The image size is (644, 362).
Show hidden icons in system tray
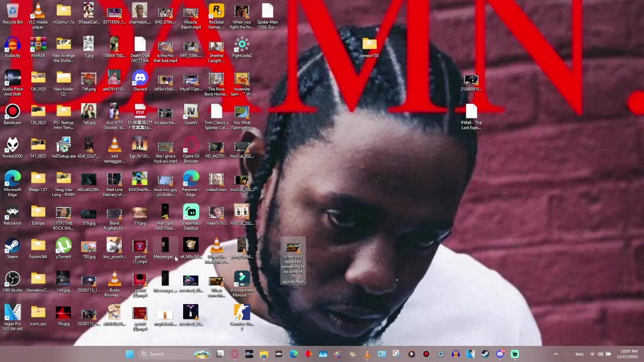coord(556,354)
